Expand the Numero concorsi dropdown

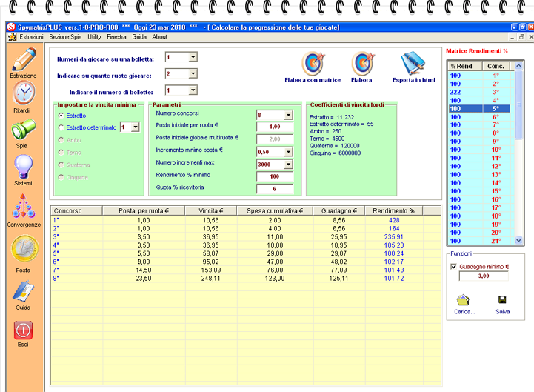288,115
